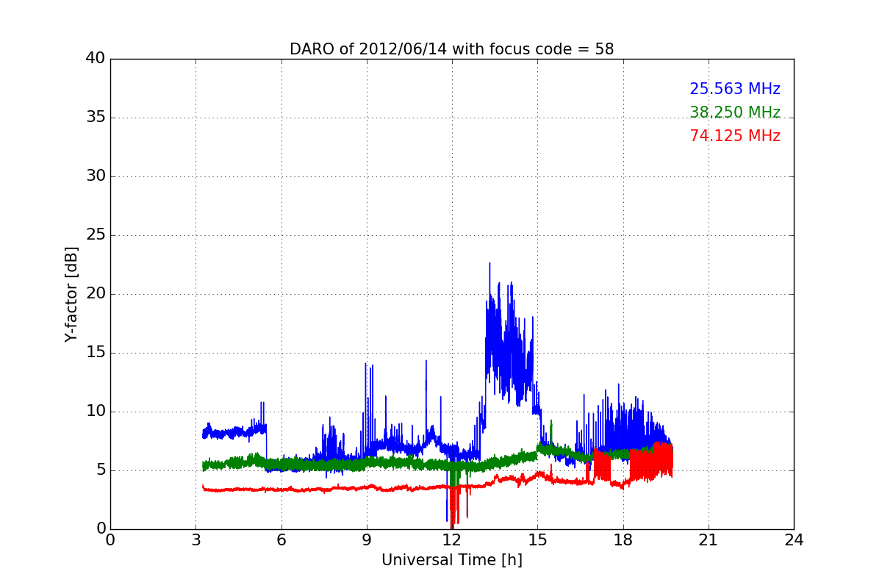The height and width of the screenshot is (588, 882).
Task: Click the "24" tick label on time axis
Action: [x=794, y=539]
